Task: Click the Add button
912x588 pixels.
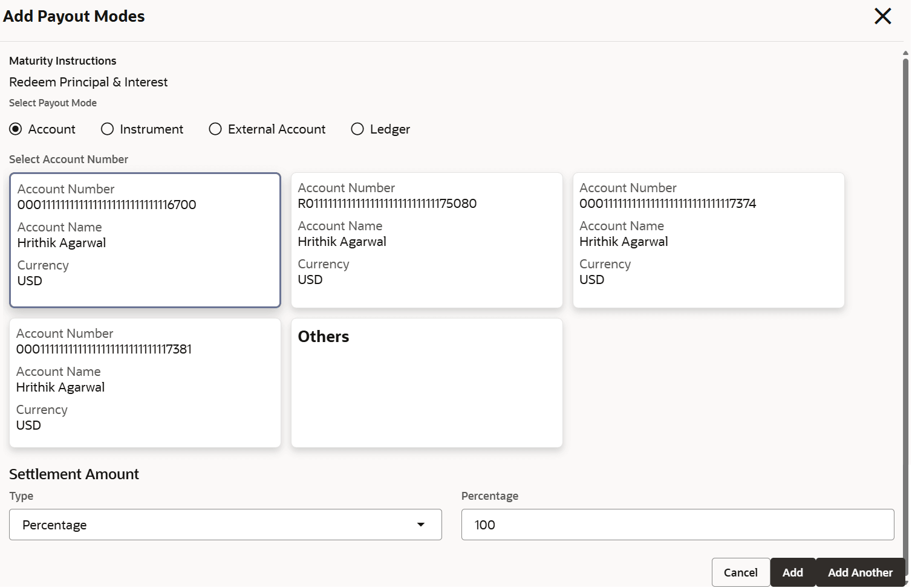Action: click(793, 572)
